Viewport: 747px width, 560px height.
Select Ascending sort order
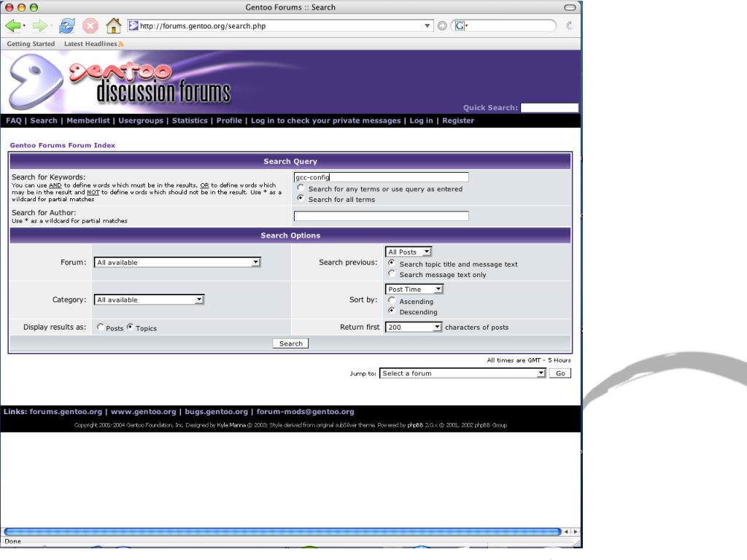coord(392,300)
